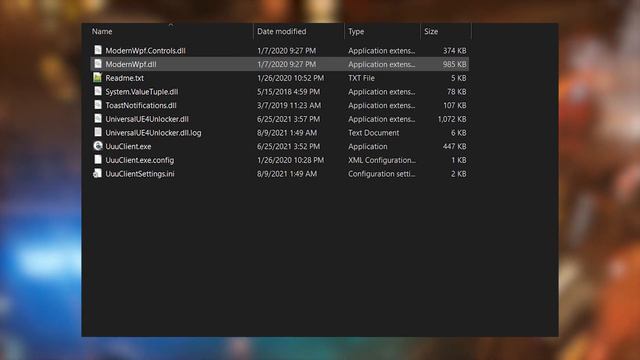Click the Text Document type cell

point(373,133)
